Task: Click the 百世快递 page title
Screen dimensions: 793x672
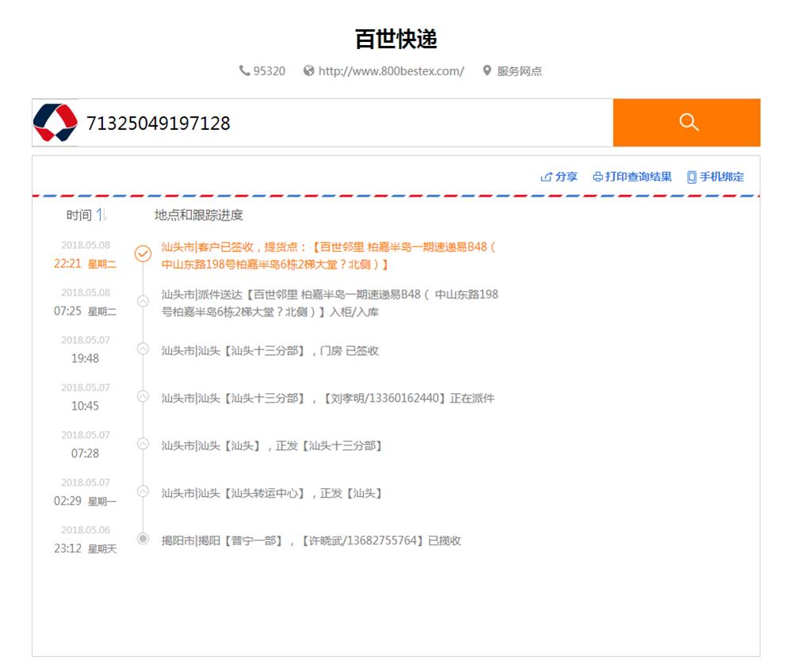Action: tap(396, 39)
